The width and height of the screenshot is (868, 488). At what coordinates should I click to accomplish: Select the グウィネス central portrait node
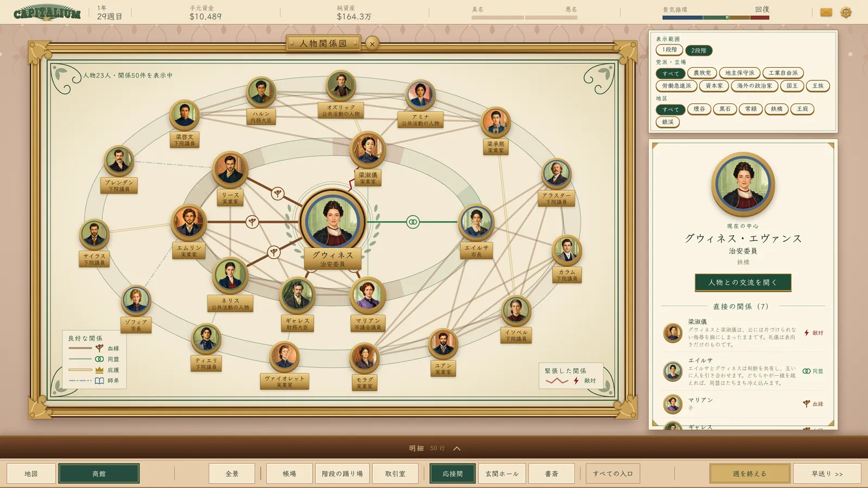[x=333, y=221]
